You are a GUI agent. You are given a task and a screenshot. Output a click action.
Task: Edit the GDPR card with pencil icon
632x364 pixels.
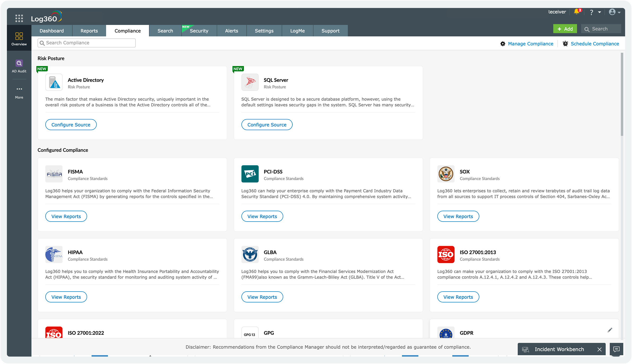click(610, 330)
